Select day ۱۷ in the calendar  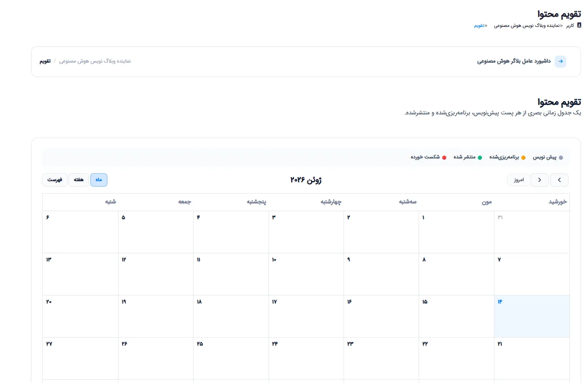point(306,316)
